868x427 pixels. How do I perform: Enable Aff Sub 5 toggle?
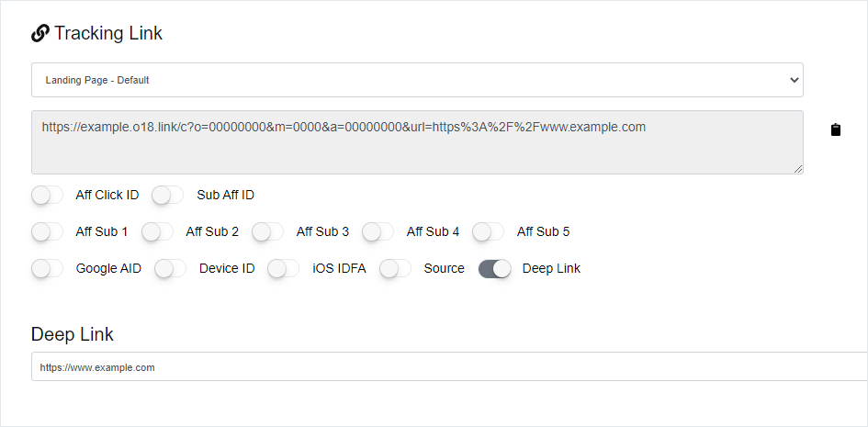click(488, 231)
